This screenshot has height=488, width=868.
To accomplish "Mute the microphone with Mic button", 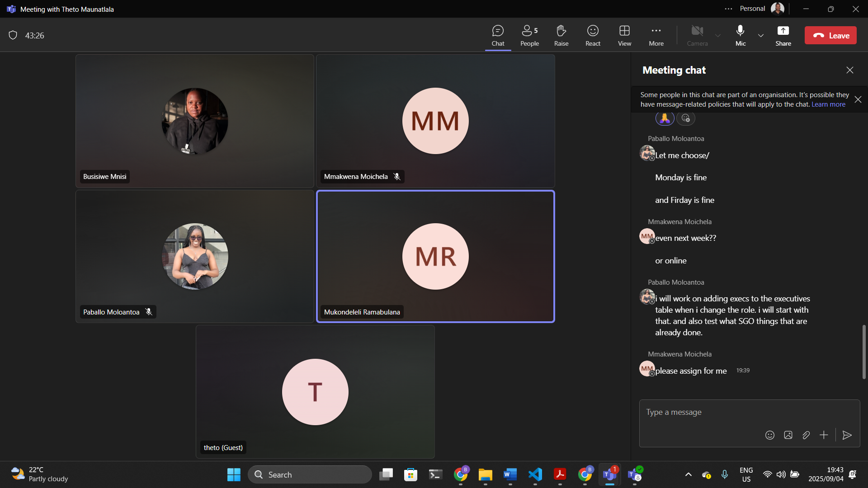I will click(x=741, y=36).
